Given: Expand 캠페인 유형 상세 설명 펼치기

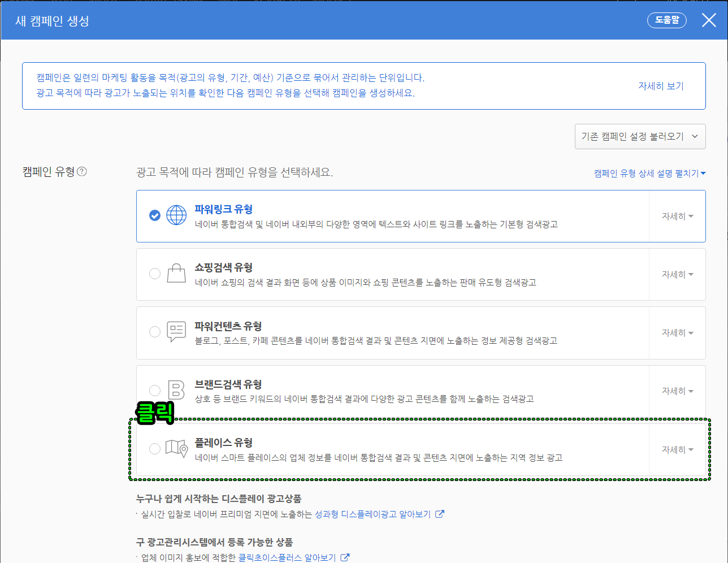Looking at the screenshot, I should pyautogui.click(x=650, y=174).
